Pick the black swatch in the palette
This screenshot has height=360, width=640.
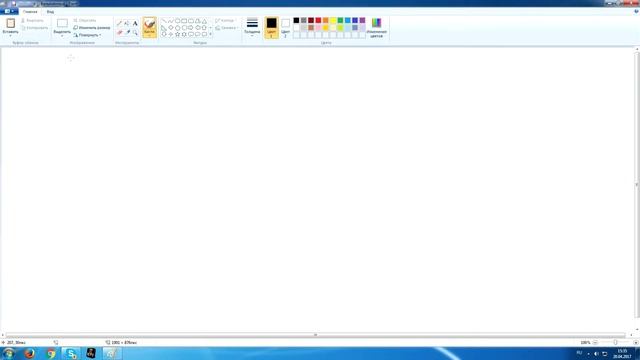pos(296,20)
